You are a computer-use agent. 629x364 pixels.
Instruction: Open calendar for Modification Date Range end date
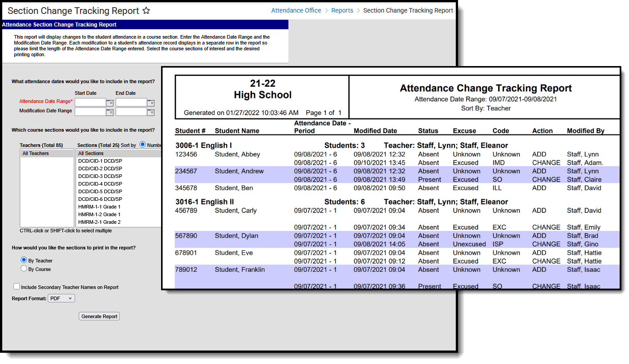151,112
